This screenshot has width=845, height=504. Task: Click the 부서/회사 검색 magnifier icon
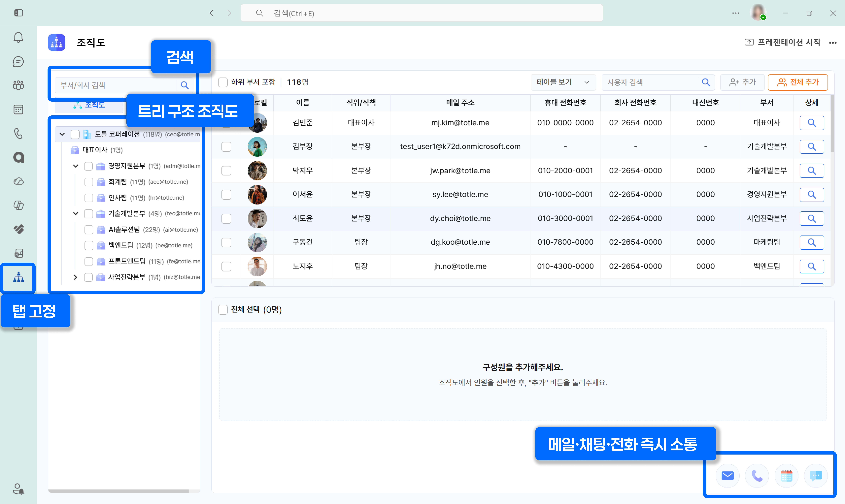tap(185, 85)
